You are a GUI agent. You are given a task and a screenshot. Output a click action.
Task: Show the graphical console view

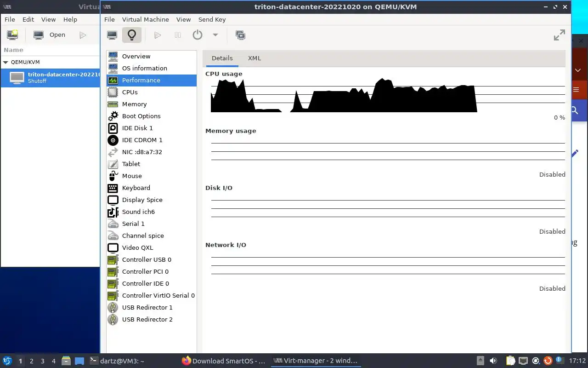pos(112,35)
